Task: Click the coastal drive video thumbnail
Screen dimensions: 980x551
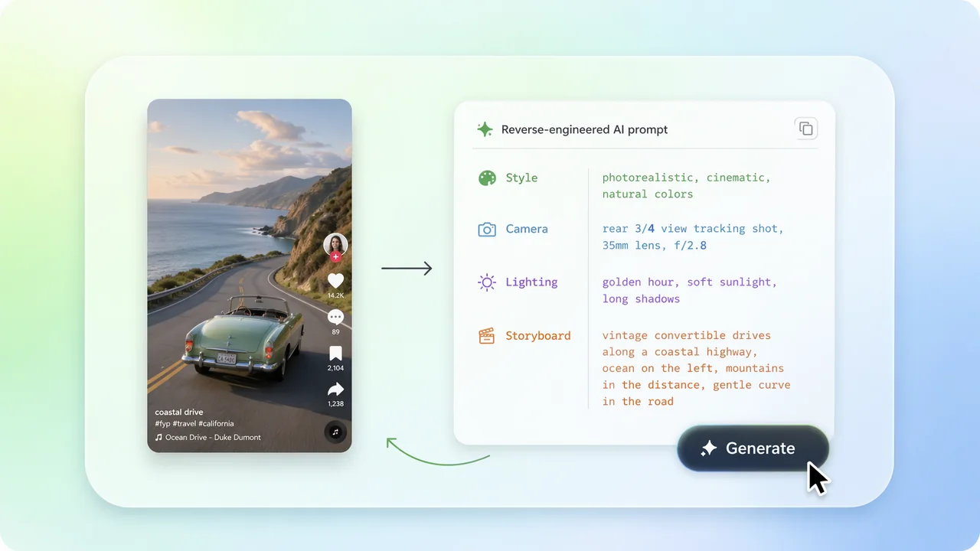Action: click(x=250, y=275)
